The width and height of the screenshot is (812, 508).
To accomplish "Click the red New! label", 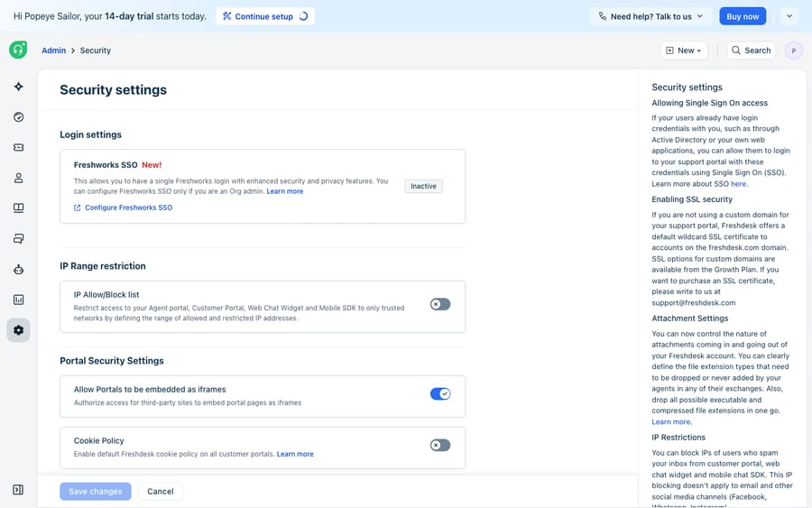I will [152, 165].
